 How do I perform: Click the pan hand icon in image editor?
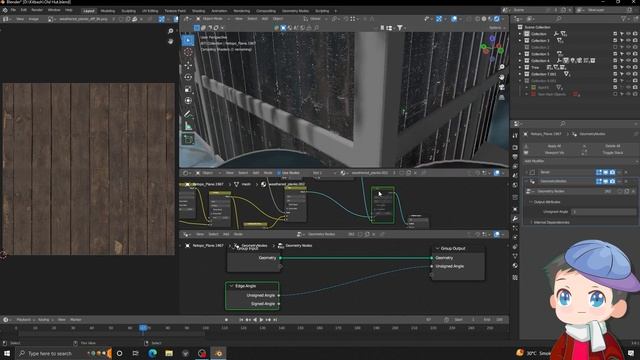171,41
